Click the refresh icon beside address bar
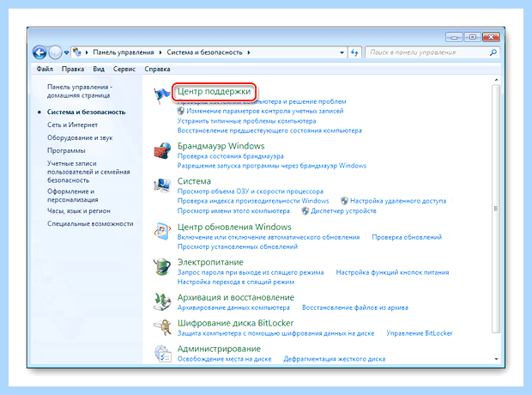Screen dimensions: 532x395 click(354, 52)
